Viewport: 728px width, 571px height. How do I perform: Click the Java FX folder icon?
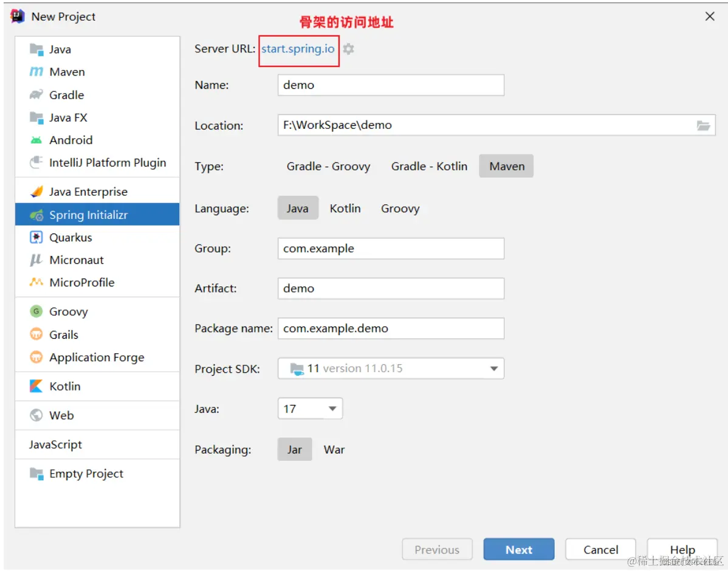pyautogui.click(x=36, y=117)
